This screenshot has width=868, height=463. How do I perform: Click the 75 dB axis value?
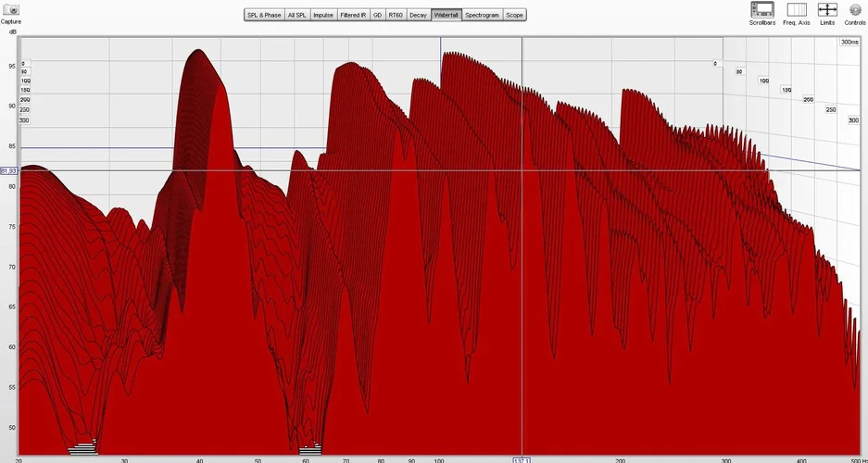12,226
